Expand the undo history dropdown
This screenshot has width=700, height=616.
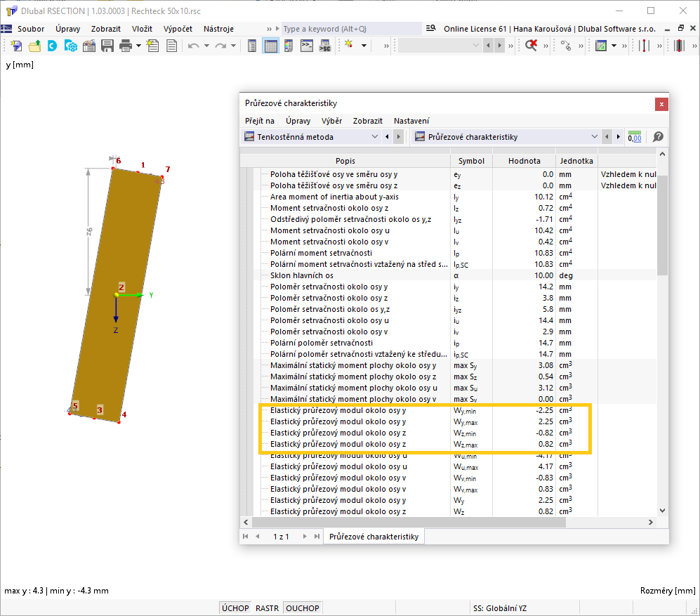tap(206, 46)
